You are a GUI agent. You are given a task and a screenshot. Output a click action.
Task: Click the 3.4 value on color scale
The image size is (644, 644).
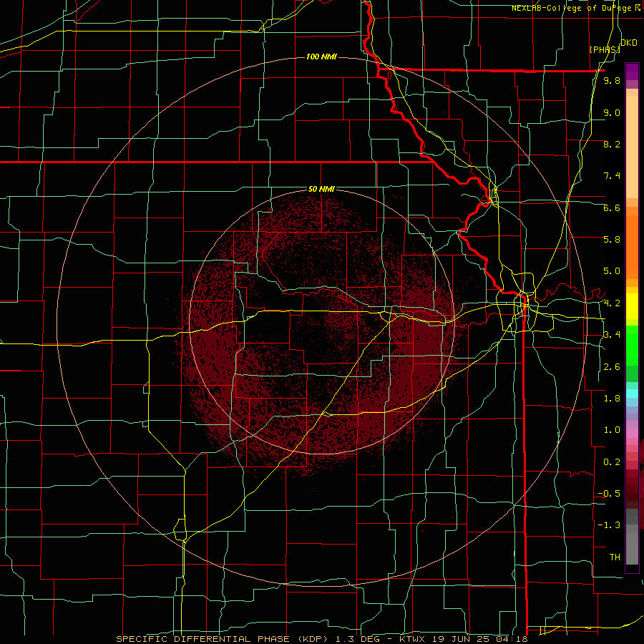point(612,334)
